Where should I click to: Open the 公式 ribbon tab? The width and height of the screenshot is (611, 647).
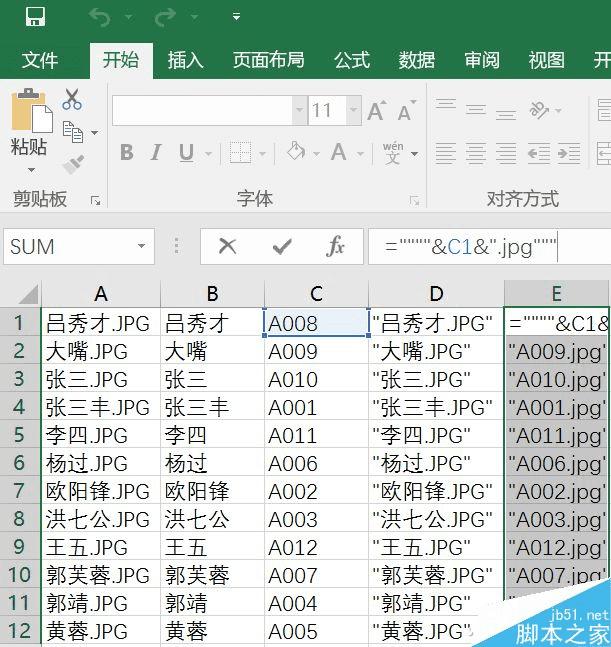pos(352,60)
